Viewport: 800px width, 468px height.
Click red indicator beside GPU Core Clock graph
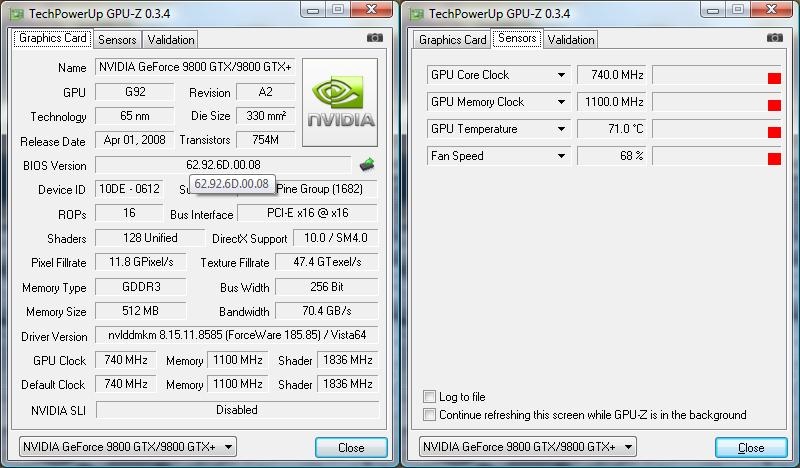[774, 78]
